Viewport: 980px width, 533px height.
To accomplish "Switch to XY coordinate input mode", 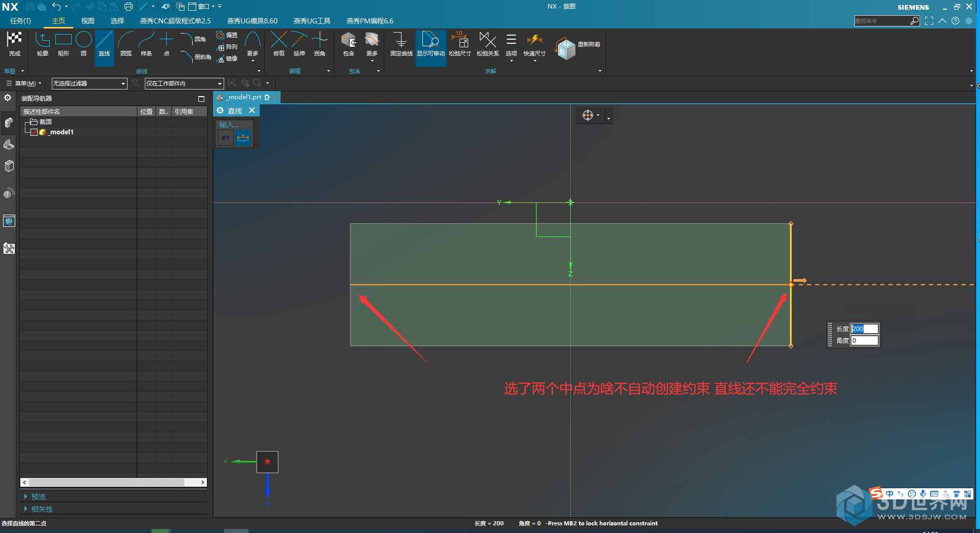I will (x=226, y=138).
